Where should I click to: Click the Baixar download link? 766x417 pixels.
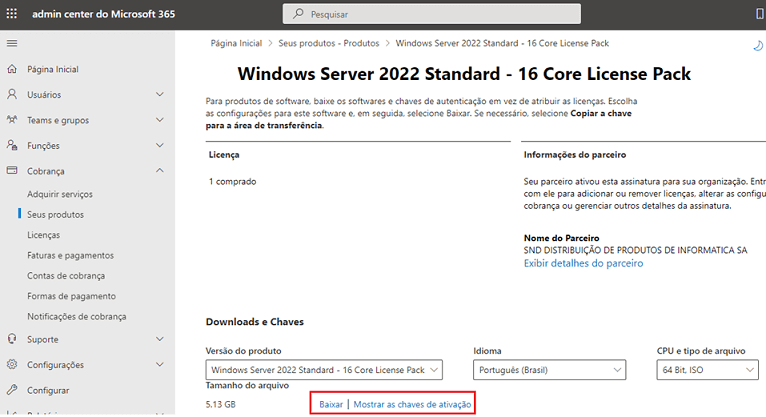pos(331,404)
